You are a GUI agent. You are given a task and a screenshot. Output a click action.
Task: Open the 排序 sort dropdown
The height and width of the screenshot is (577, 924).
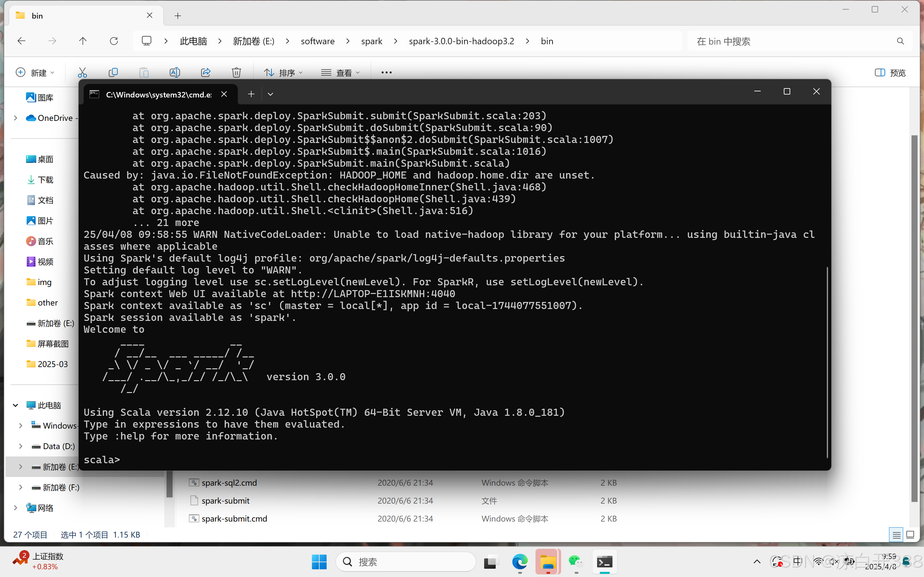[x=283, y=72]
